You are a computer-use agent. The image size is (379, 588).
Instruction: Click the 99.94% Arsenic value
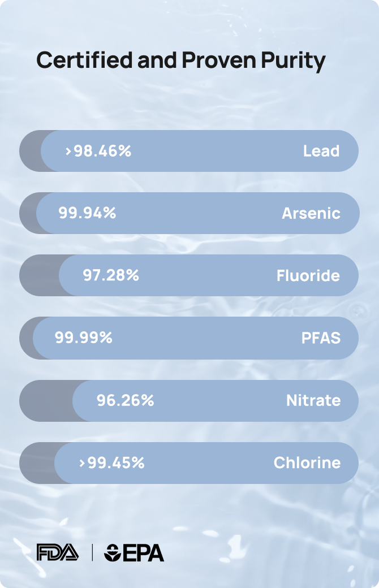tap(87, 213)
